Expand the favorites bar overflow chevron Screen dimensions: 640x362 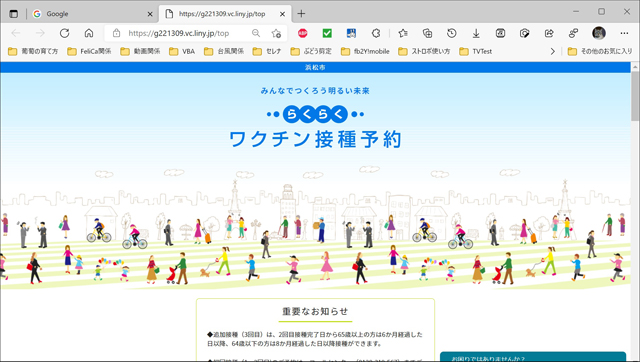pos(553,51)
